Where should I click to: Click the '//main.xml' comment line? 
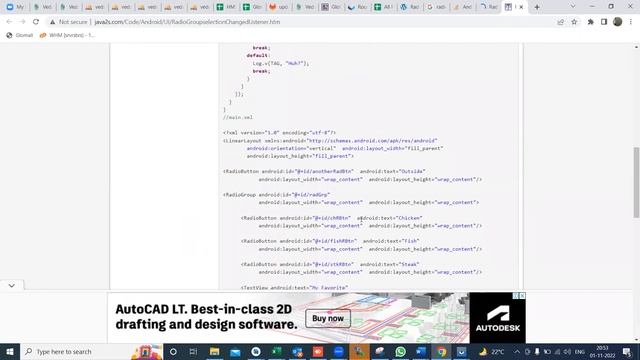click(x=238, y=118)
